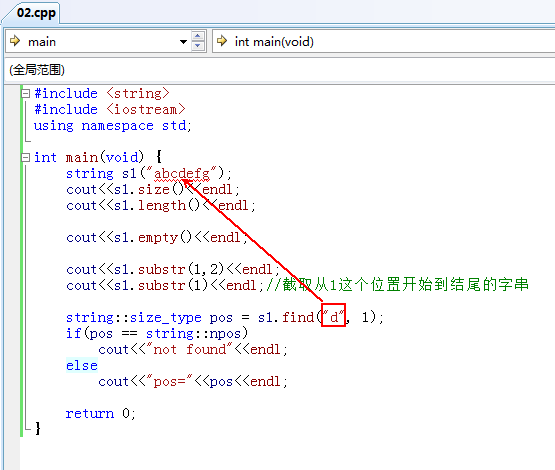
Task: Collapse the int main(void) function outline
Action: [25, 157]
